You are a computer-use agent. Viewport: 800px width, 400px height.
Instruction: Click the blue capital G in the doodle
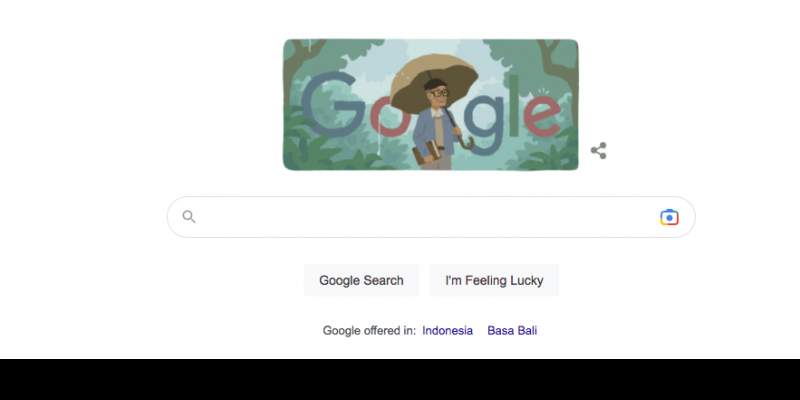[x=333, y=104]
